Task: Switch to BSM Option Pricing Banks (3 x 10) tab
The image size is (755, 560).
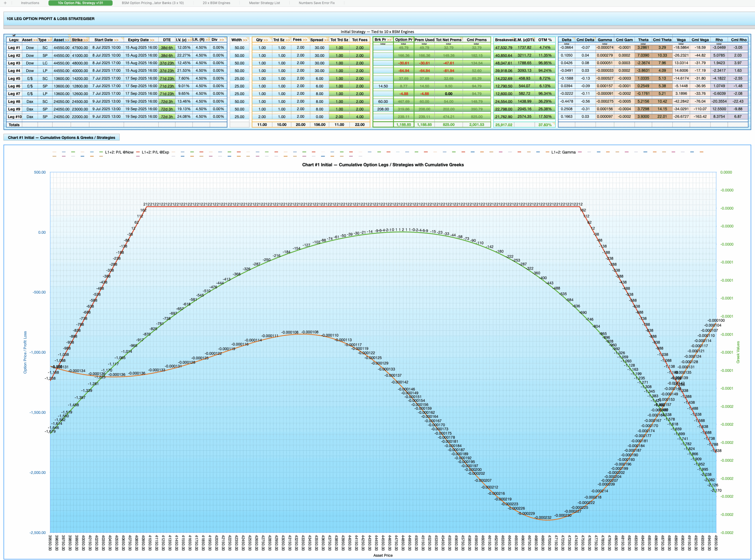Action: [x=152, y=3]
